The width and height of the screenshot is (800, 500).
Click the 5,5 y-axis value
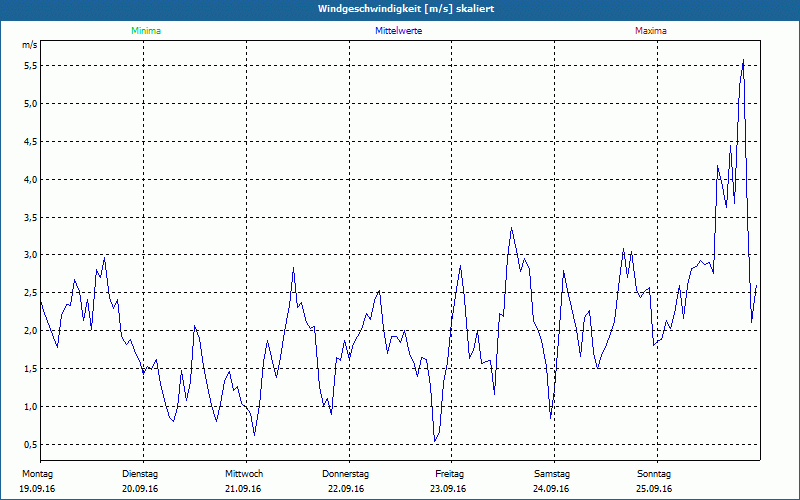coord(30,66)
